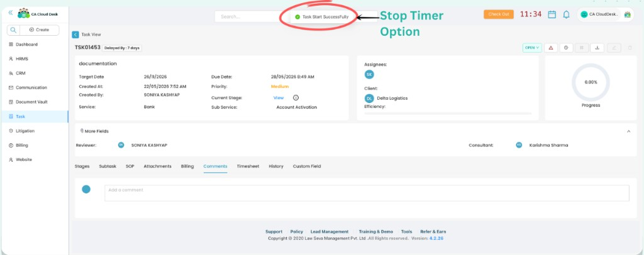Collapse the sidebar with the double-chevron icon

tap(11, 13)
